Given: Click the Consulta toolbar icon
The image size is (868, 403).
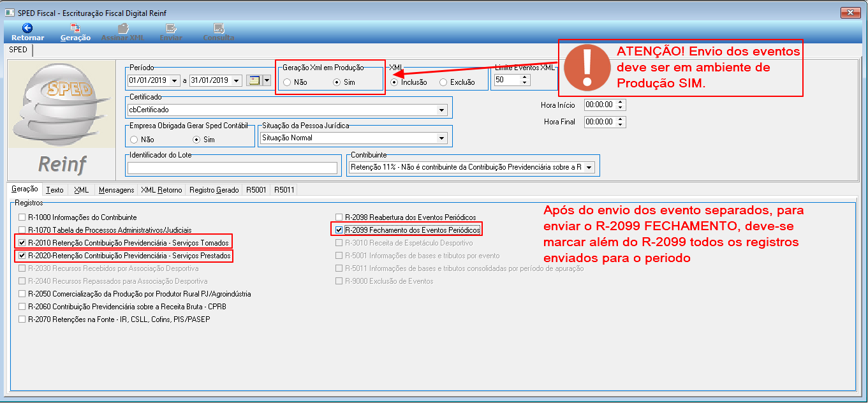Looking at the screenshot, I should coord(219,28).
